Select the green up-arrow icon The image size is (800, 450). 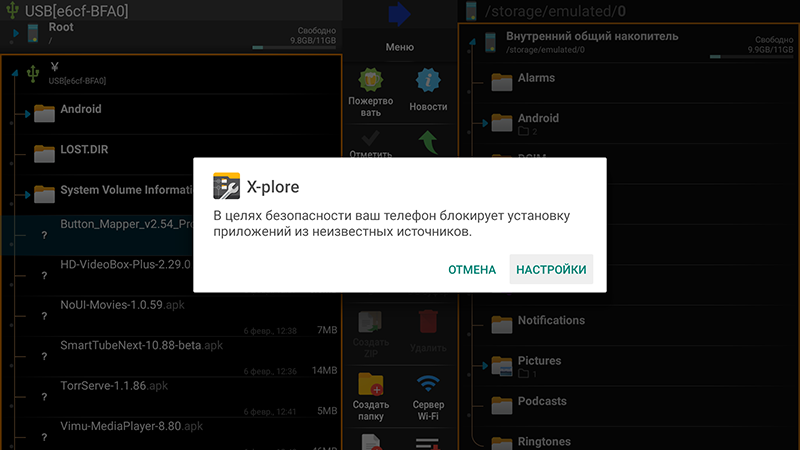pos(428,143)
